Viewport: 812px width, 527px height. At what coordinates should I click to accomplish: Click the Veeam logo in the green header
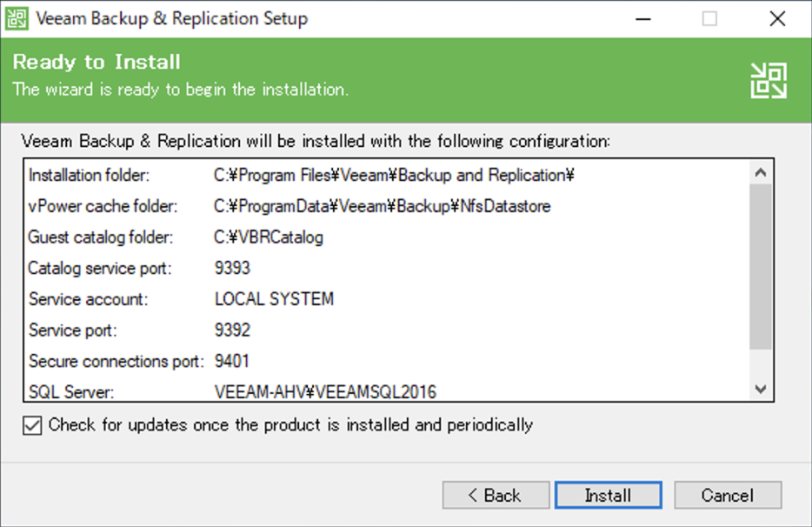[x=769, y=81]
